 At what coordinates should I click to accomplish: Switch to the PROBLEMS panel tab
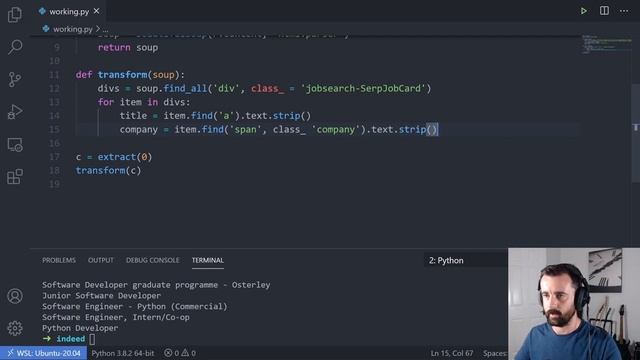tap(59, 260)
